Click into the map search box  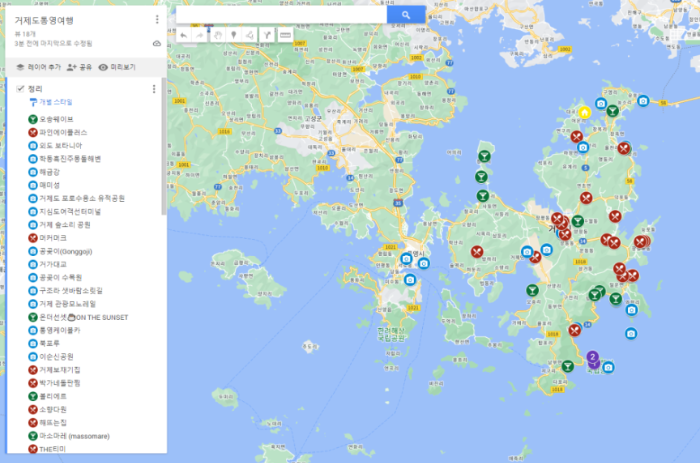281,15
